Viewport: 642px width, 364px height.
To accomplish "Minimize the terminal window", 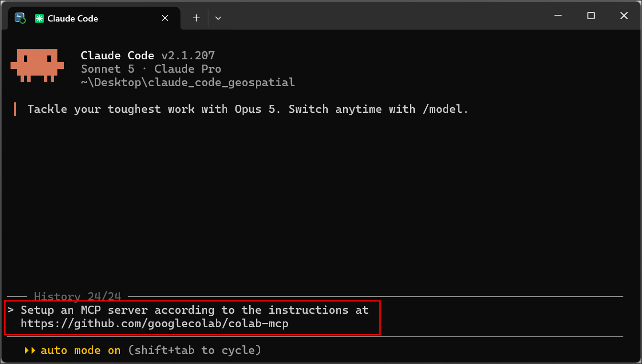I will click(x=558, y=16).
